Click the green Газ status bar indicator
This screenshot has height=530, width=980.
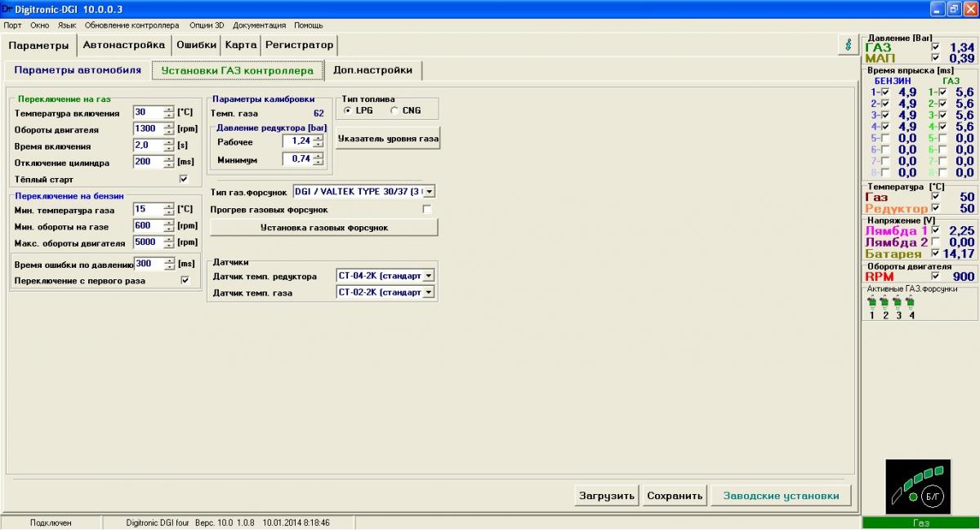tap(920, 523)
